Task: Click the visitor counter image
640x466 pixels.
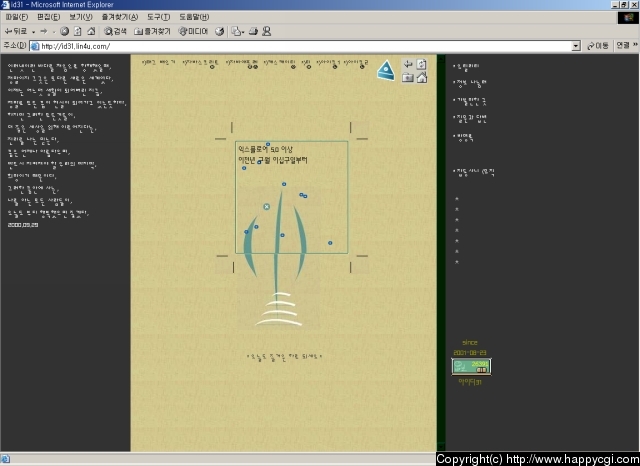Action: click(x=471, y=366)
